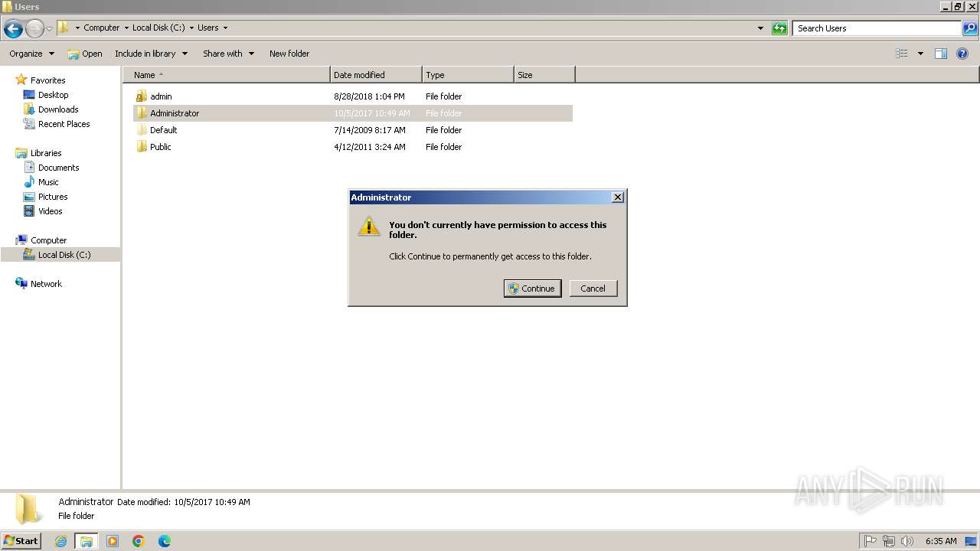Select Computer in the address breadcrumb
Screen dimensions: 980x551
coord(102,28)
